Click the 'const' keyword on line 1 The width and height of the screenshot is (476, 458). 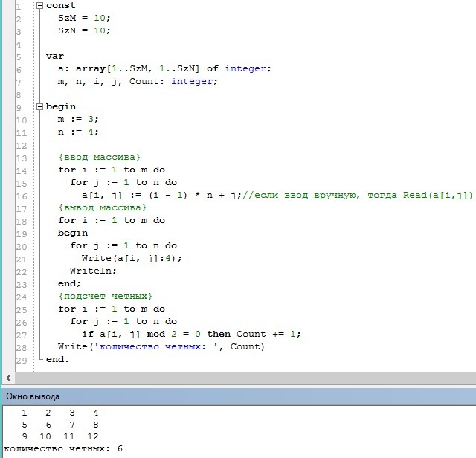point(61,6)
